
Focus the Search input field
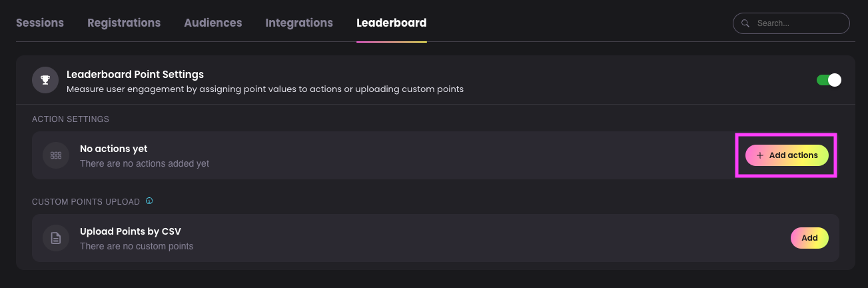pos(791,23)
